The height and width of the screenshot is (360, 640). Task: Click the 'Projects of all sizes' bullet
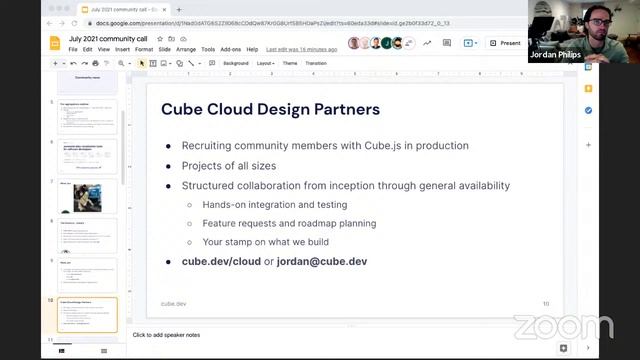pos(229,166)
